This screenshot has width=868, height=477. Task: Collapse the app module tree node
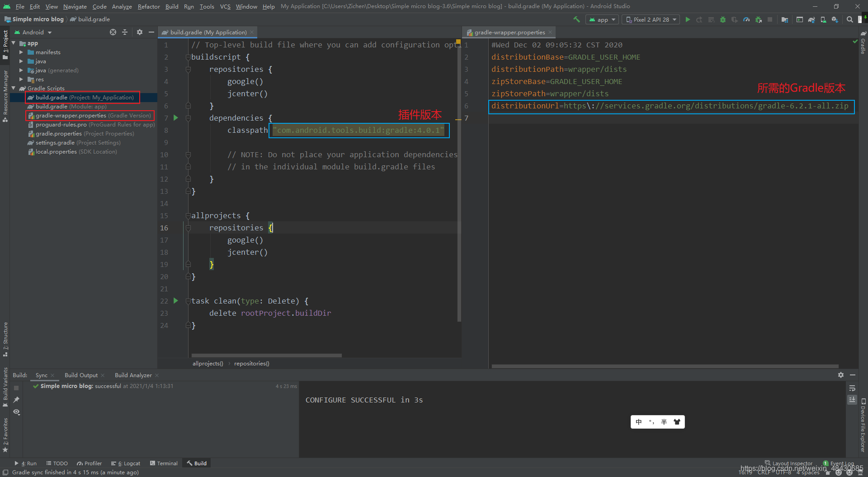pos(14,43)
